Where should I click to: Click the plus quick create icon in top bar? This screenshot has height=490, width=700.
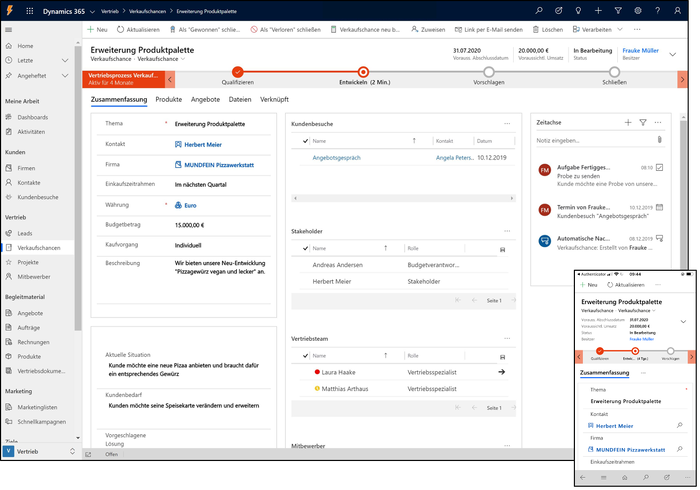coord(598,11)
